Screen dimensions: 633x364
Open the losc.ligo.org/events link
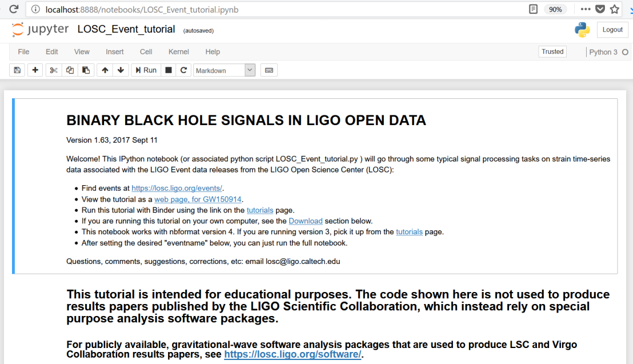pos(177,188)
